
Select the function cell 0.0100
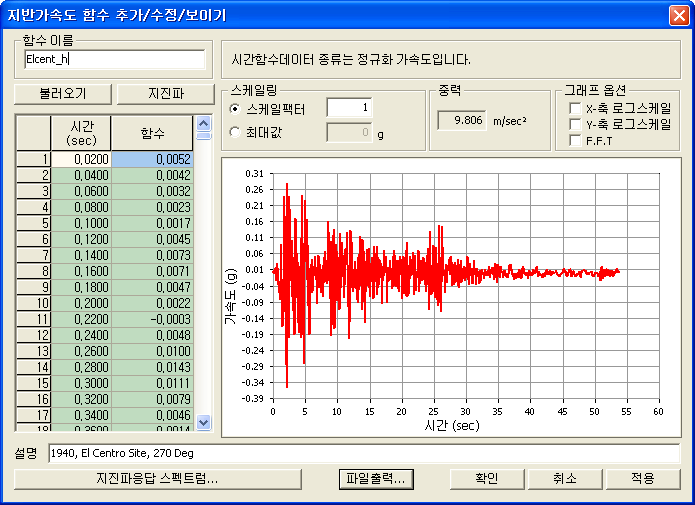pyautogui.click(x=152, y=351)
